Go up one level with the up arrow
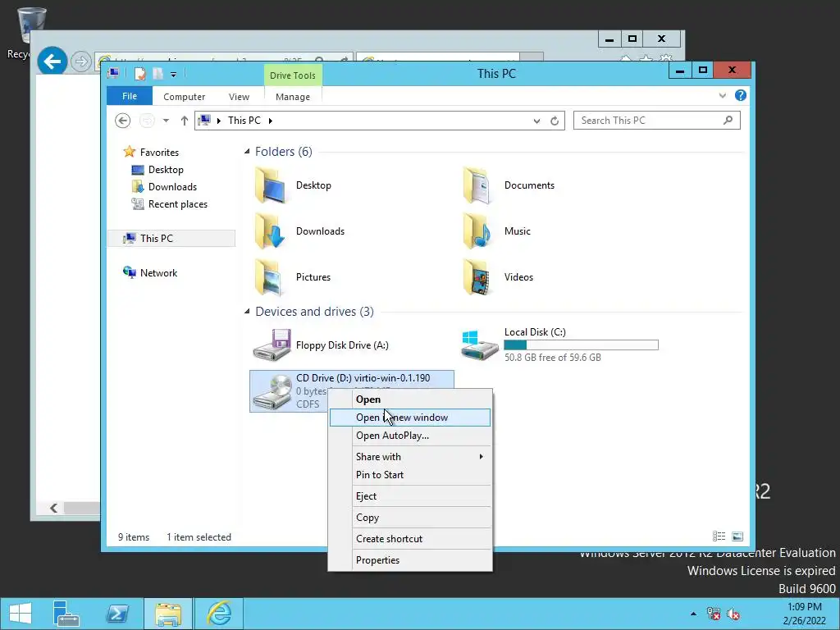 [185, 121]
